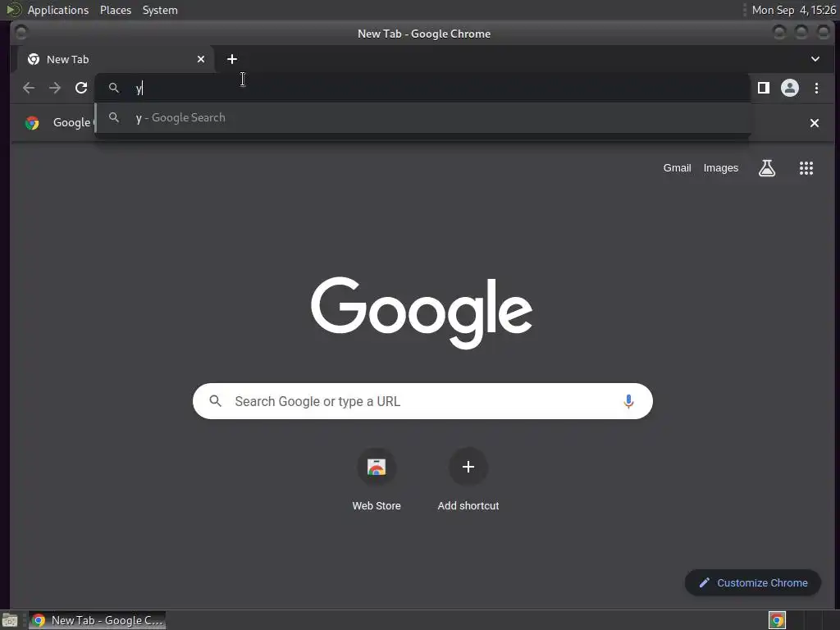Open the Places menu
The image size is (840, 630).
point(116,10)
